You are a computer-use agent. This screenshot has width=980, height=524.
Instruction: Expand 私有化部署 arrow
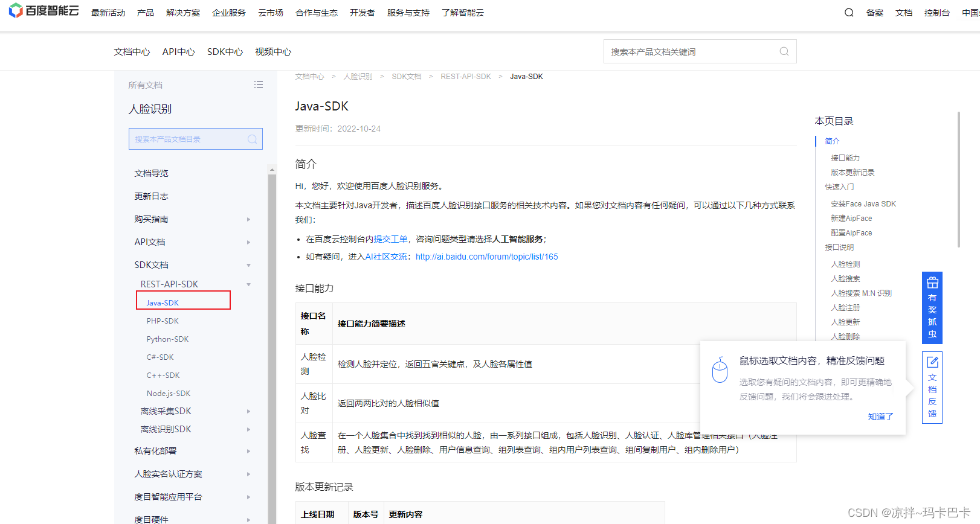tap(248, 452)
